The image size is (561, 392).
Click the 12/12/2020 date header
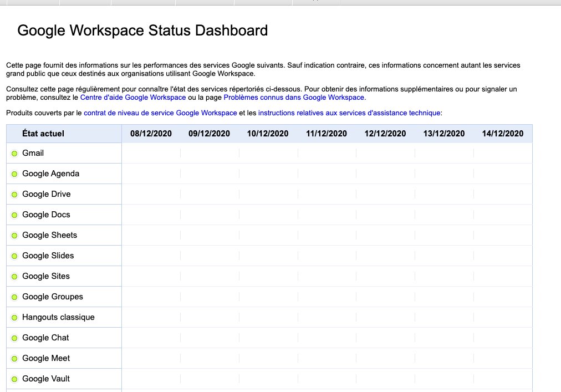point(385,134)
